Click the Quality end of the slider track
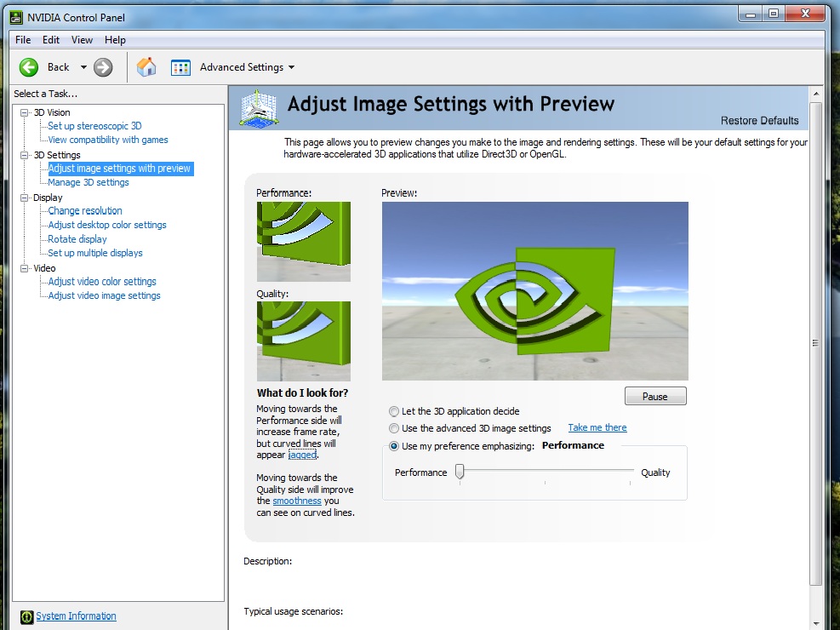840x630 pixels. pyautogui.click(x=630, y=470)
